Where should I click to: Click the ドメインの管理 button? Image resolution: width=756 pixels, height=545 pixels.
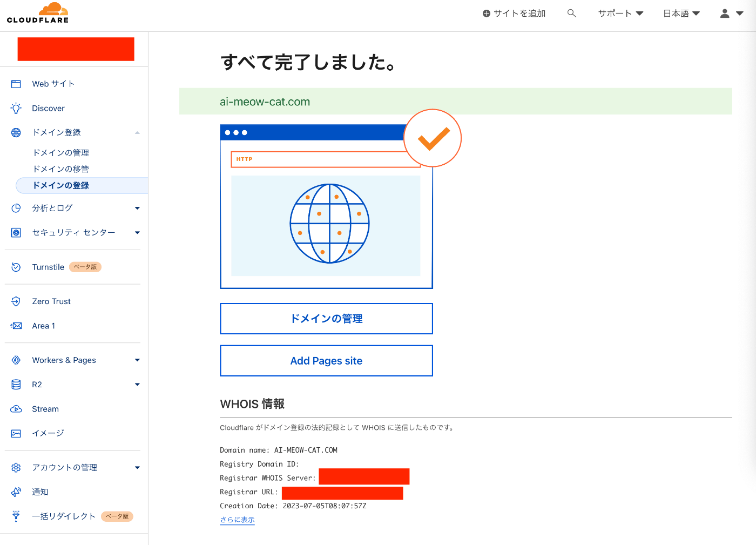tap(326, 319)
